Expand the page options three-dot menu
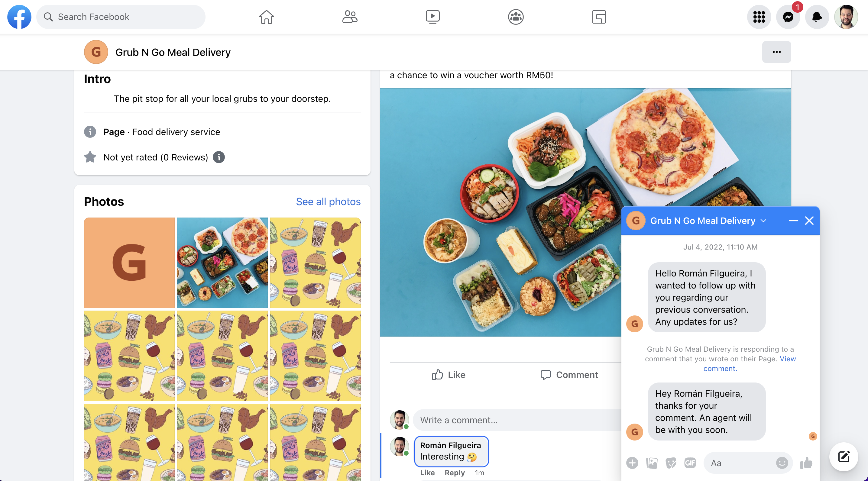 pyautogui.click(x=777, y=52)
